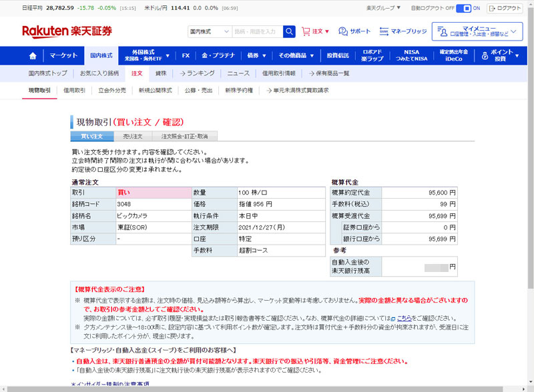The width and height of the screenshot is (534, 392).
Task: Open the 注文 shopping cart icon
Action: click(306, 31)
